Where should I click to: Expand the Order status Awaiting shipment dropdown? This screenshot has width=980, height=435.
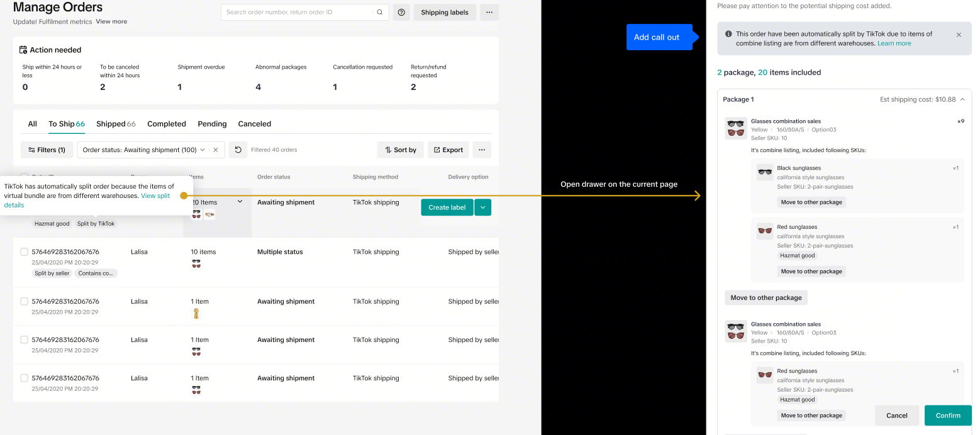(203, 150)
